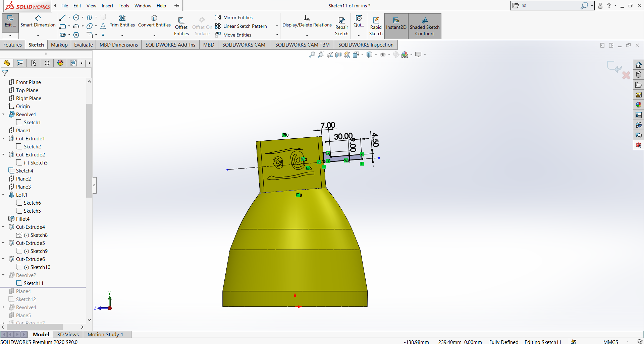644x344 pixels.
Task: Toggle Instant2D mode
Action: 396,26
